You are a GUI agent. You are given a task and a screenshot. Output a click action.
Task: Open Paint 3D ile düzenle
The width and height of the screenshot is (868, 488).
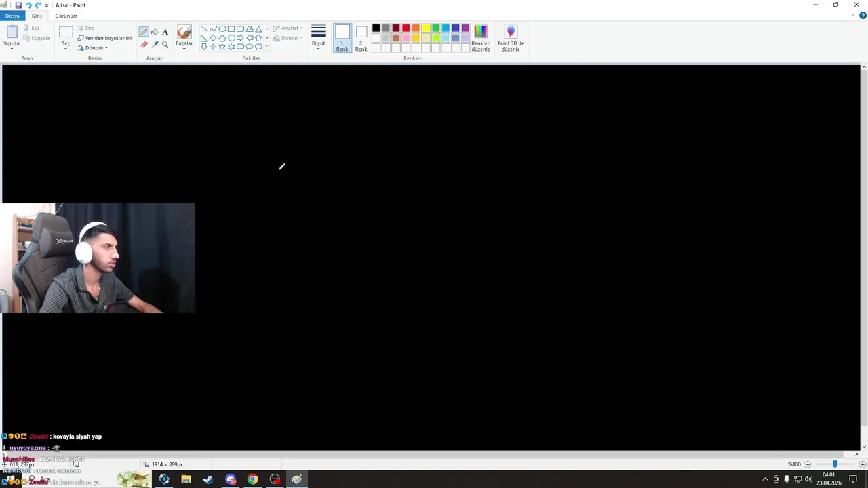click(511, 38)
